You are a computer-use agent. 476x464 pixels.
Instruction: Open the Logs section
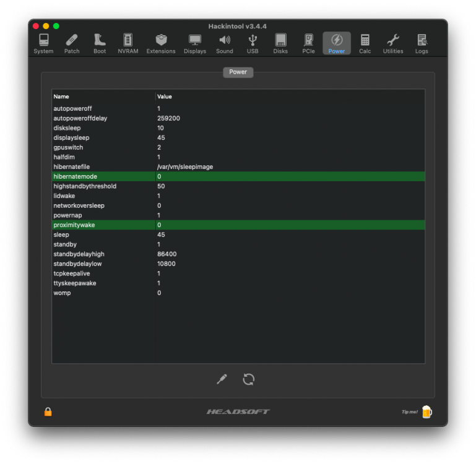[x=422, y=43]
